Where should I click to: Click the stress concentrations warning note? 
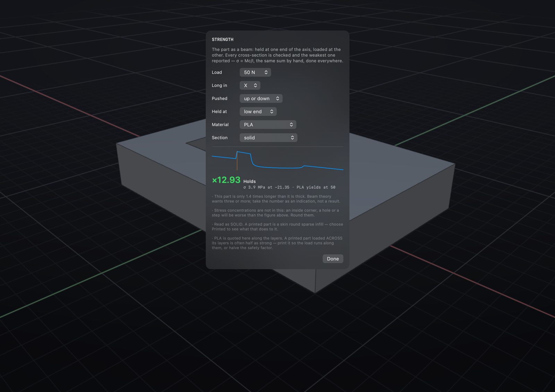[x=275, y=213]
